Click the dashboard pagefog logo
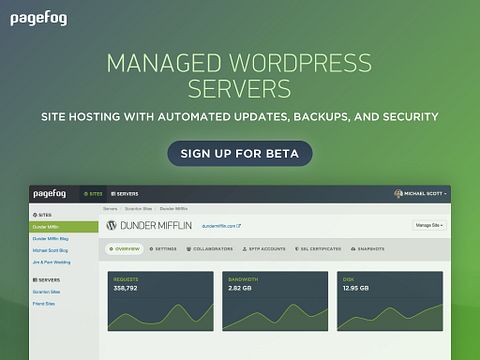 [x=49, y=194]
